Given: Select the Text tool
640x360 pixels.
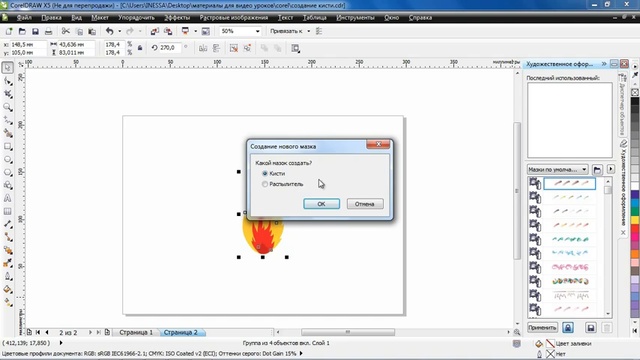Looking at the screenshot, I should [8, 198].
